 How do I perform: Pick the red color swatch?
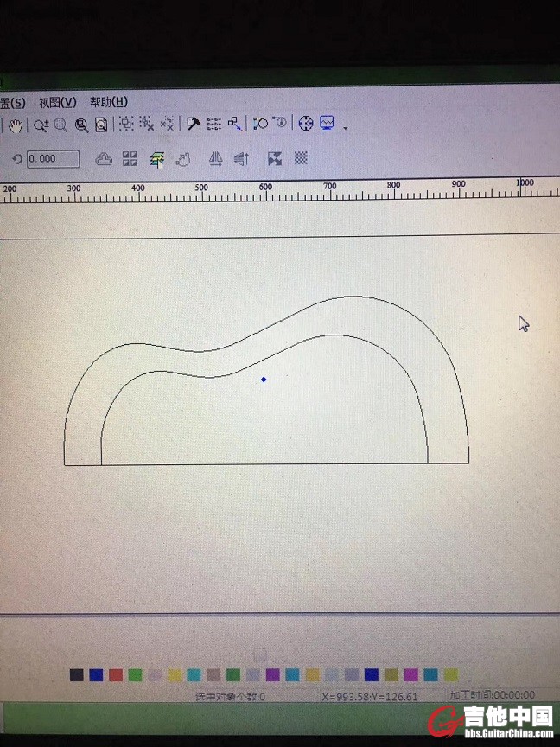tap(115, 674)
